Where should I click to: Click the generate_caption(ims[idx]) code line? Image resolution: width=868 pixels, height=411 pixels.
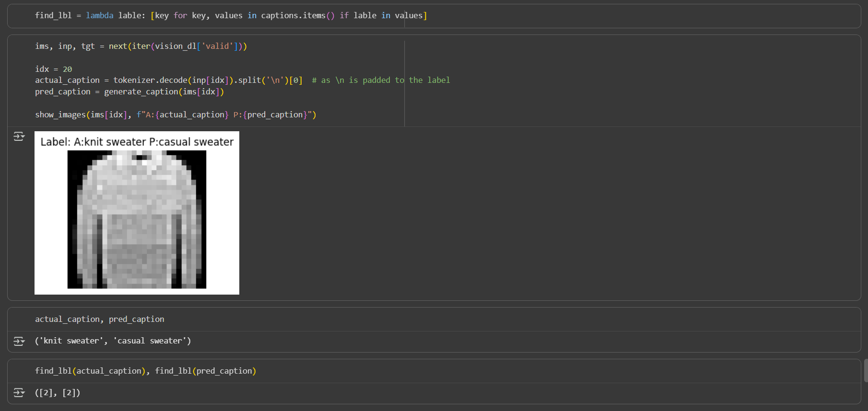click(x=129, y=91)
